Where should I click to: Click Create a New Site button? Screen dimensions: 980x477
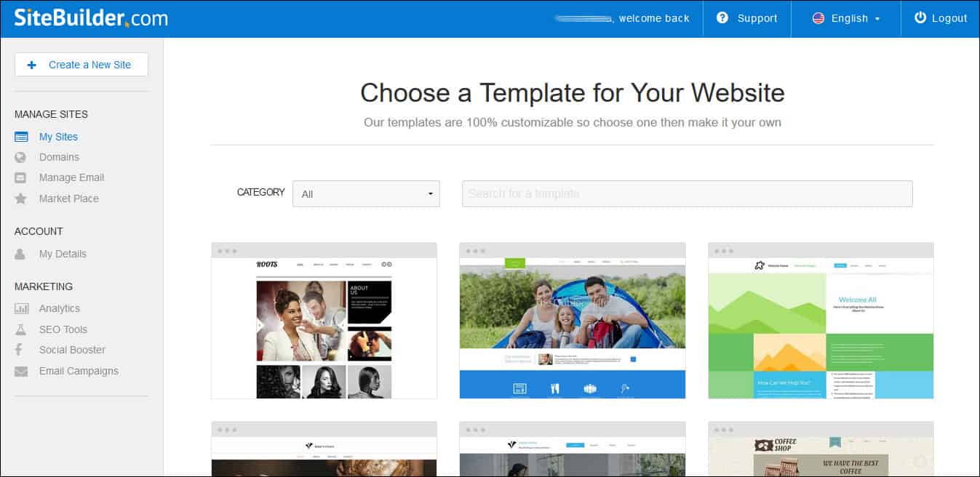[x=81, y=64]
